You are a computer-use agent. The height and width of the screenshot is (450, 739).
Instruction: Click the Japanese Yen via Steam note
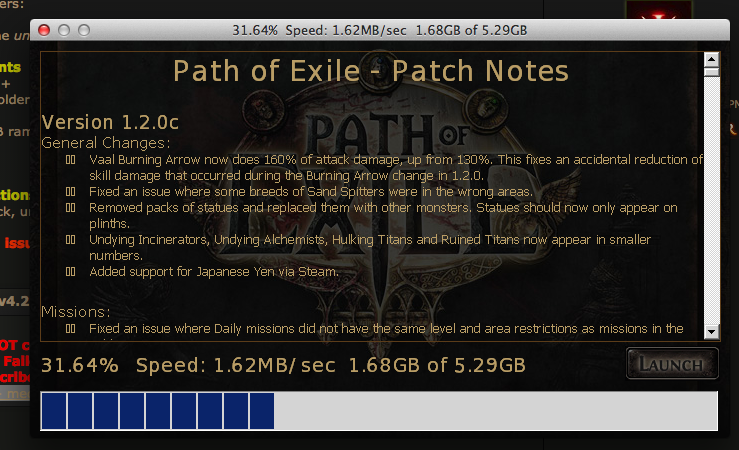coord(213,272)
